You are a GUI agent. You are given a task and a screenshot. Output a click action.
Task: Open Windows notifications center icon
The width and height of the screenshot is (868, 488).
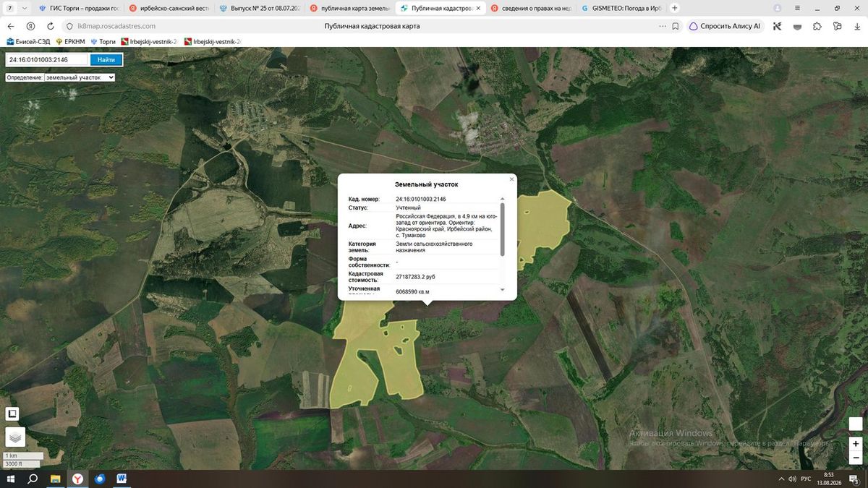[855, 479]
